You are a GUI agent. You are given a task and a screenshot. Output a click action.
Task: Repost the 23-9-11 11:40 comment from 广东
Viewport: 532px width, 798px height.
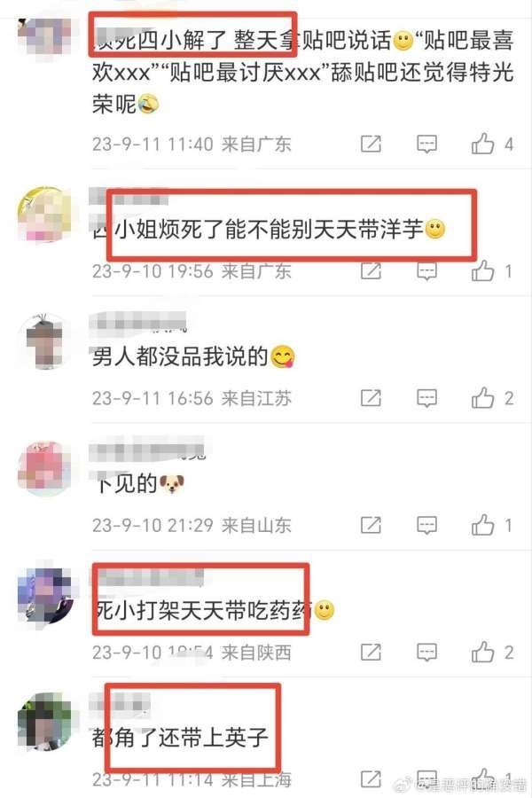[371, 144]
